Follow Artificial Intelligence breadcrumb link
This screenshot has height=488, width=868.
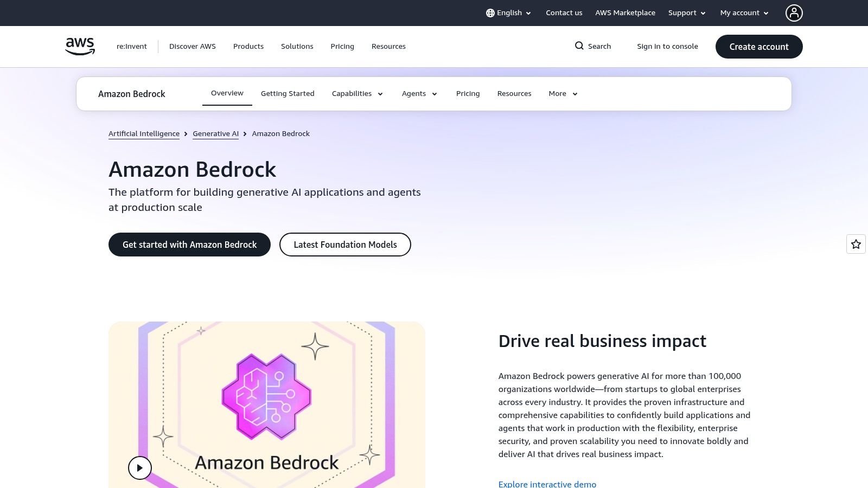144,134
